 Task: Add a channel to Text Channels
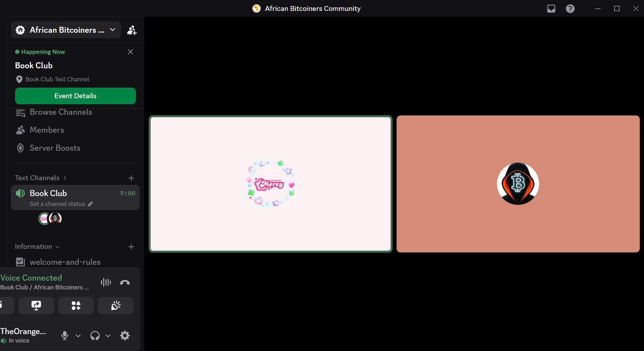131,178
